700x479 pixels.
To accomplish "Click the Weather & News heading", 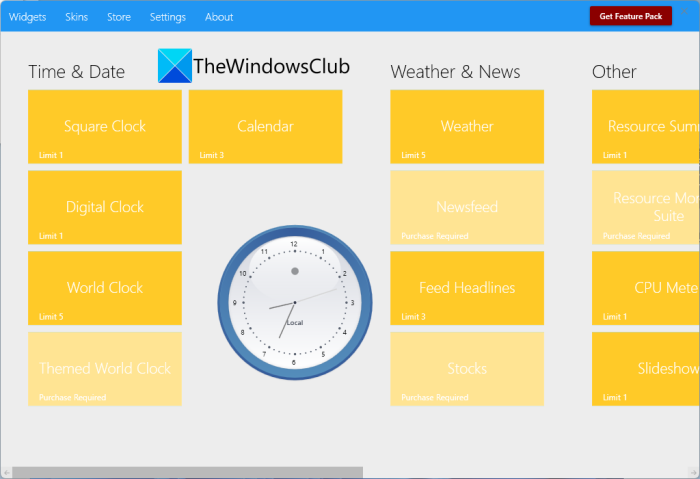I will 455,72.
